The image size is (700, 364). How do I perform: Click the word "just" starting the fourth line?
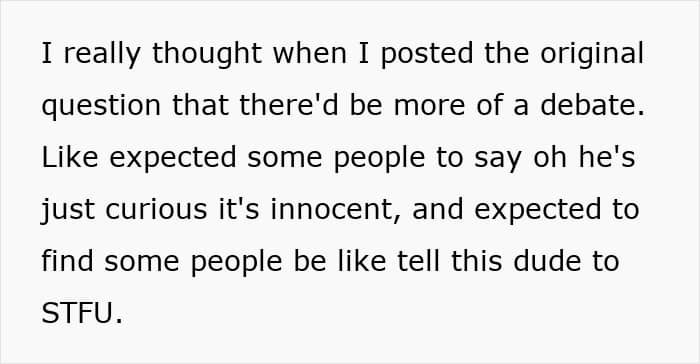tap(68, 210)
